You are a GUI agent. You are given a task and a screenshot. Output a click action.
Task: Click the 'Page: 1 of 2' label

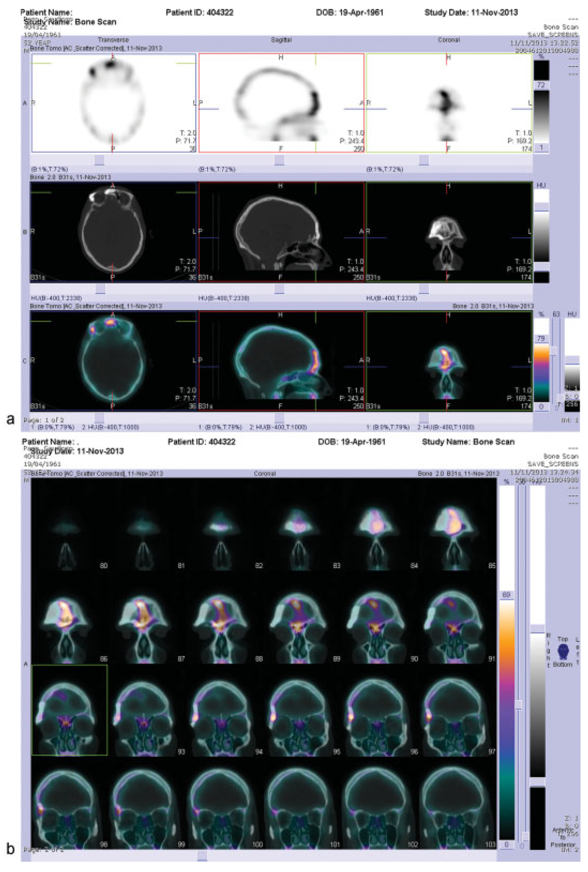click(43, 420)
